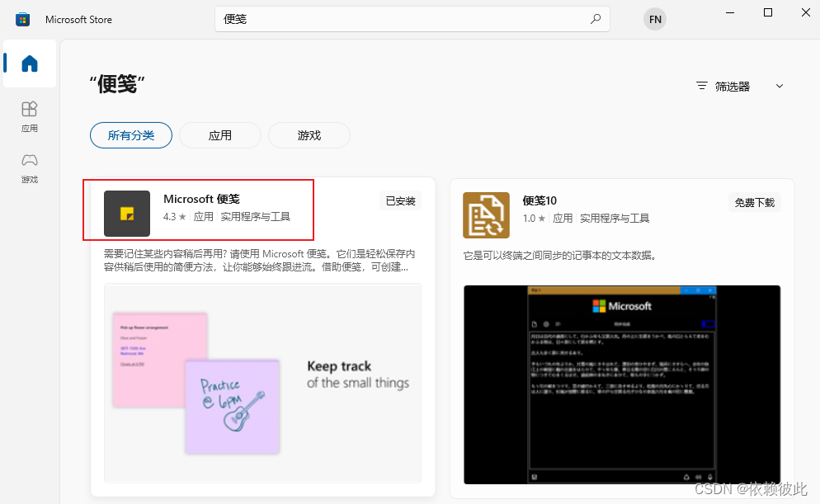Click the Microsoft 便笺 app icon
The height and width of the screenshot is (504, 820).
pos(127,214)
